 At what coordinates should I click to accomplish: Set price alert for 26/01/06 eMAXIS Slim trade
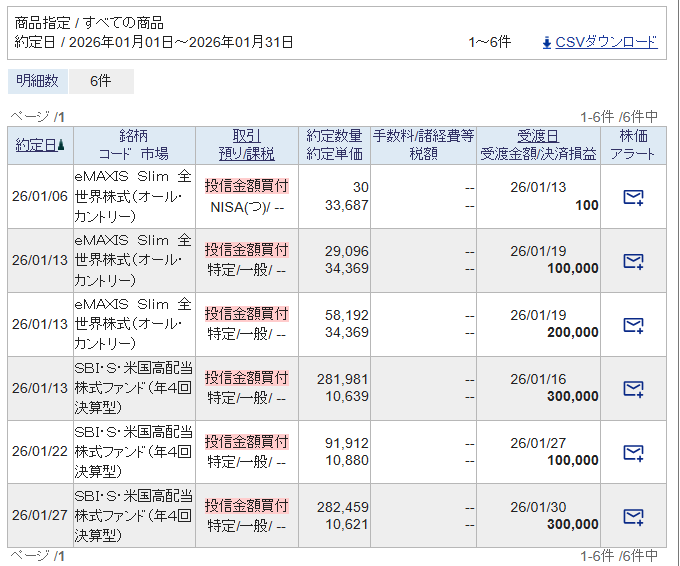coord(633,197)
